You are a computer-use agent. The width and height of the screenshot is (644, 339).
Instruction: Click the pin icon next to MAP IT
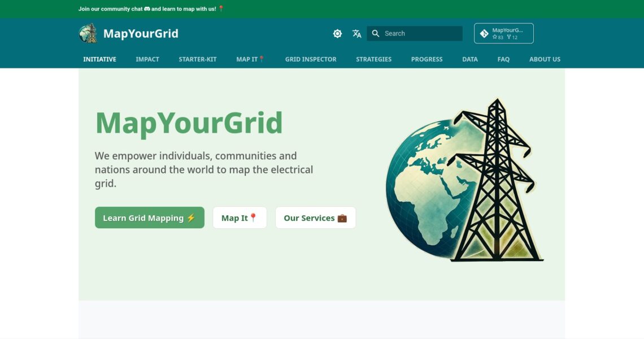(x=260, y=59)
